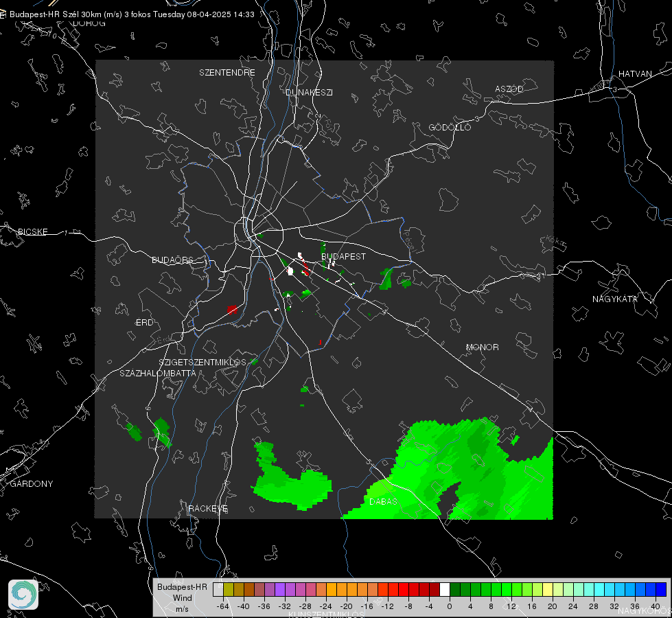The height and width of the screenshot is (618, 672).
Task: Select the GÖDÖLLŐ map label
Action: pyautogui.click(x=450, y=127)
